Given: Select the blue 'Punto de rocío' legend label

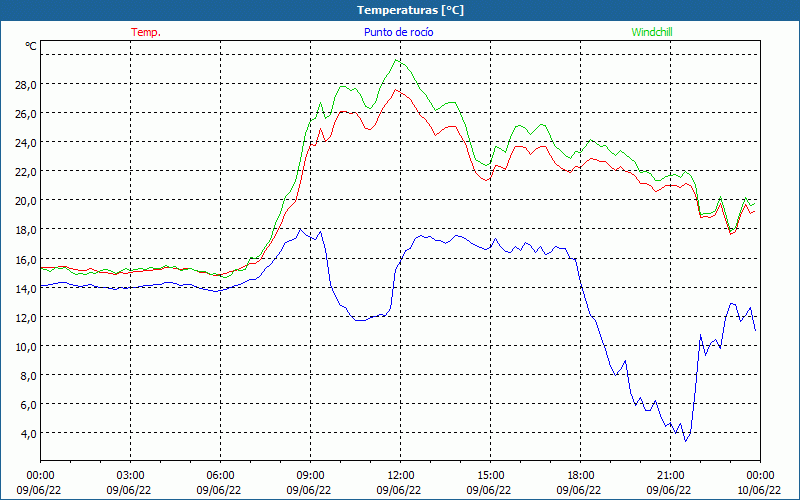Looking at the screenshot, I should point(398,32).
